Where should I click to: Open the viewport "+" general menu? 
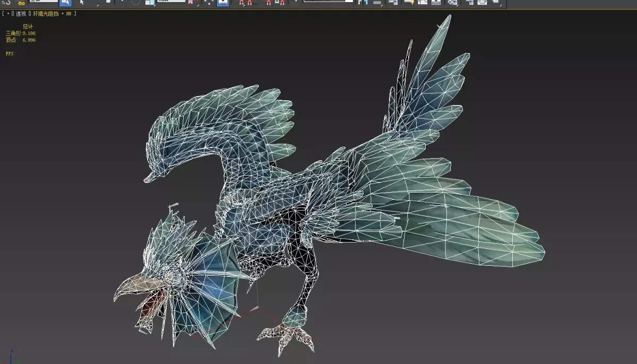8,13
